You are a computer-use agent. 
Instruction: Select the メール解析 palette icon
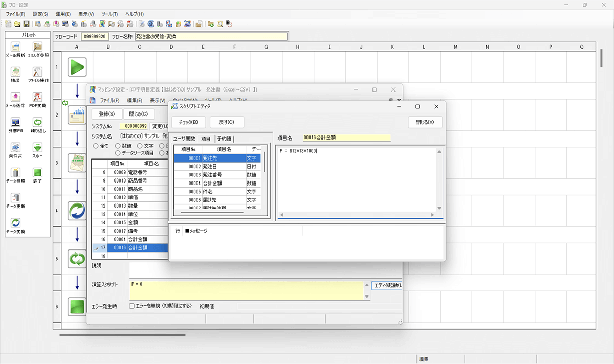point(15,48)
